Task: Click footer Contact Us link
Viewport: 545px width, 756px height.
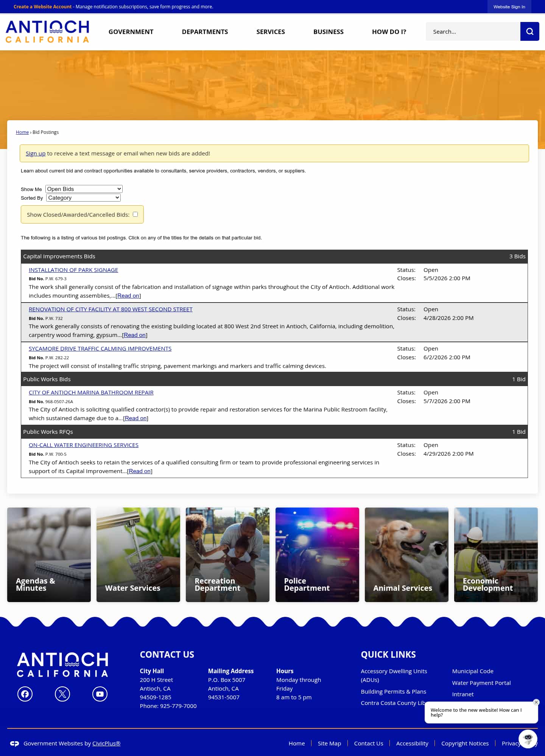Action: (x=369, y=743)
